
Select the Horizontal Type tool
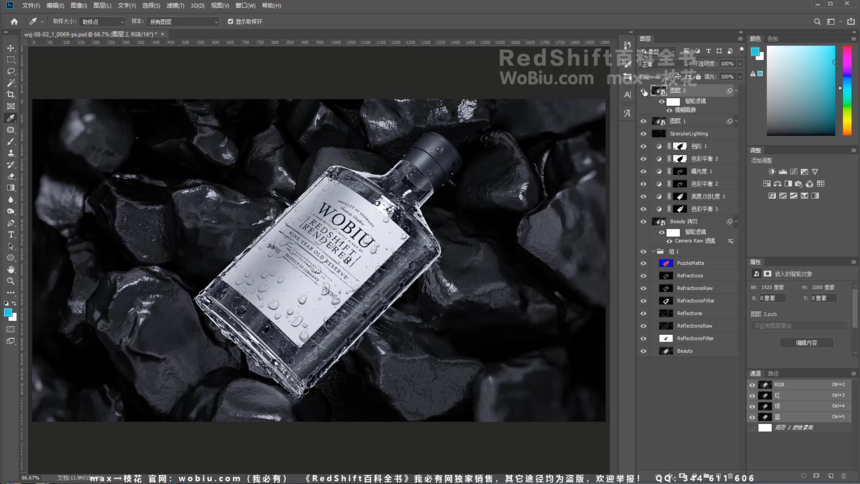pyautogui.click(x=10, y=234)
